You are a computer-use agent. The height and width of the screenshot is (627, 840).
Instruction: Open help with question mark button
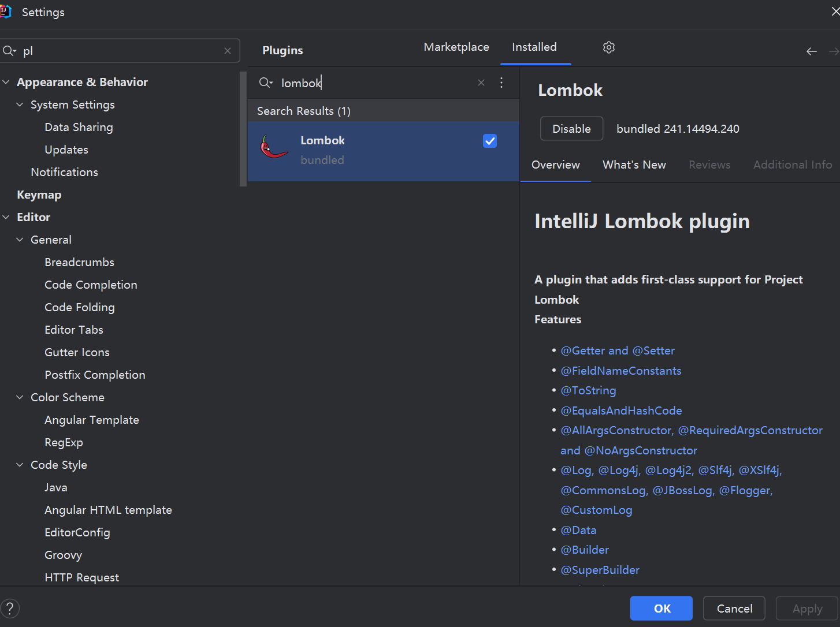tap(10, 608)
